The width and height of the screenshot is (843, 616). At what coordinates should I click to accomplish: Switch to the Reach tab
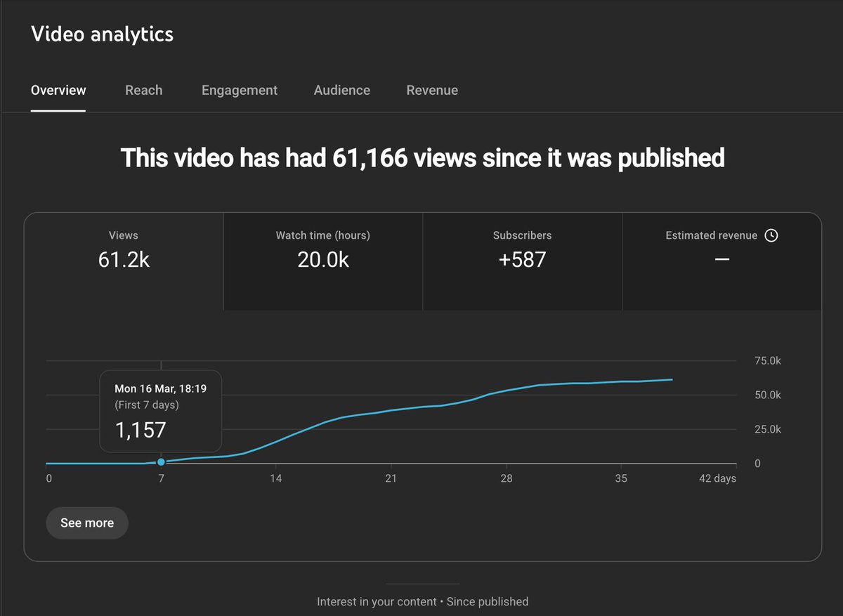pyautogui.click(x=143, y=90)
